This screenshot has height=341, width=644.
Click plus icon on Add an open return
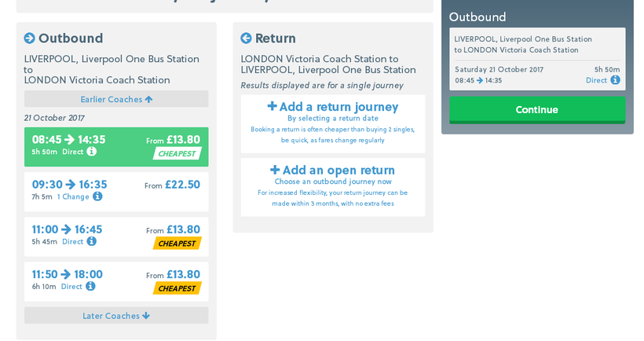point(275,170)
